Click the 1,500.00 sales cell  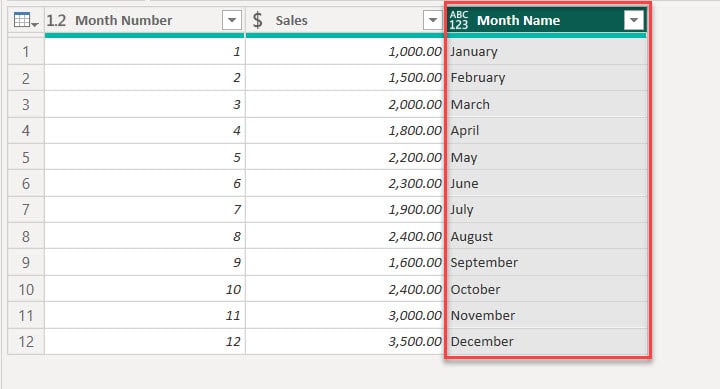pyautogui.click(x=345, y=78)
